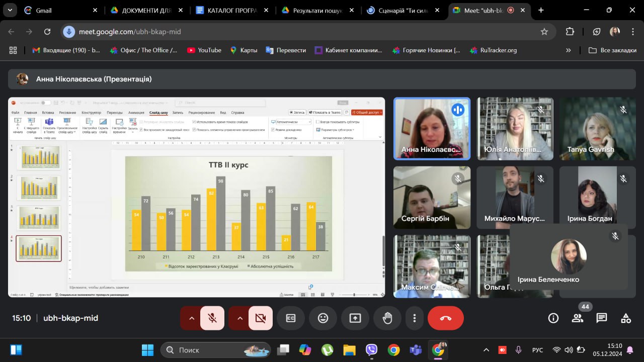Image resolution: width=644 pixels, height=362 pixels.
Task: Toggle 'Воспроизвести закадровый текст' checkbox
Action: click(x=141, y=130)
